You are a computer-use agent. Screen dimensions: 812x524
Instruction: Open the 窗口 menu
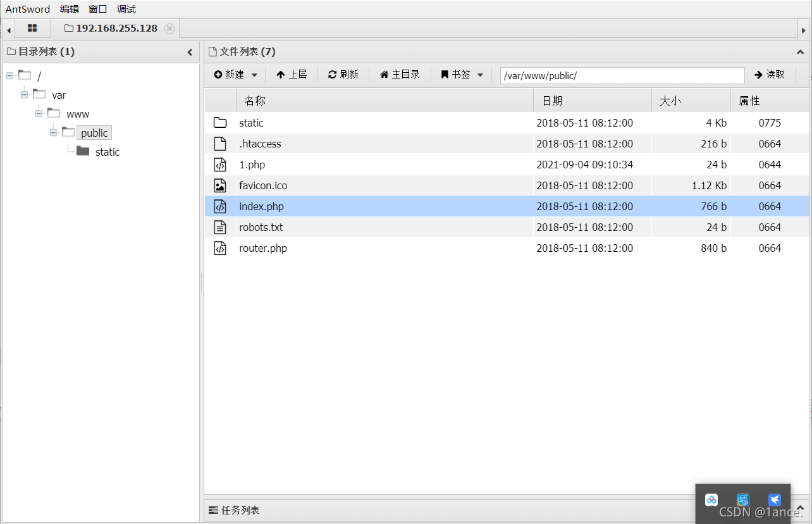pos(98,9)
